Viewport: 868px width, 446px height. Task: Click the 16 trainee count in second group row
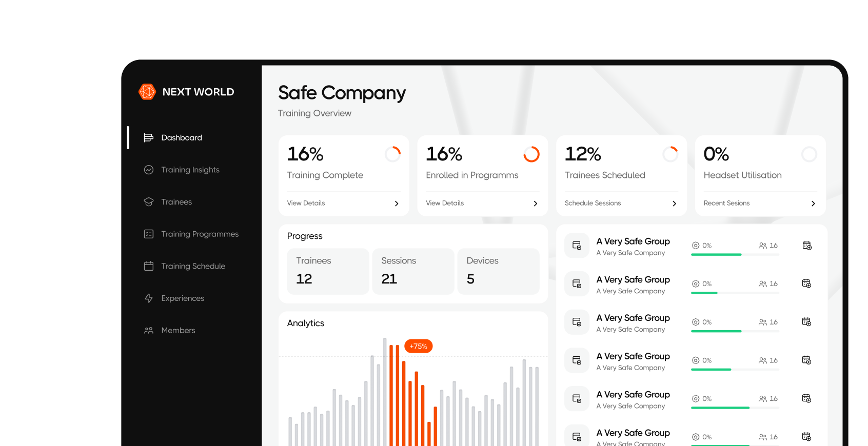click(774, 283)
